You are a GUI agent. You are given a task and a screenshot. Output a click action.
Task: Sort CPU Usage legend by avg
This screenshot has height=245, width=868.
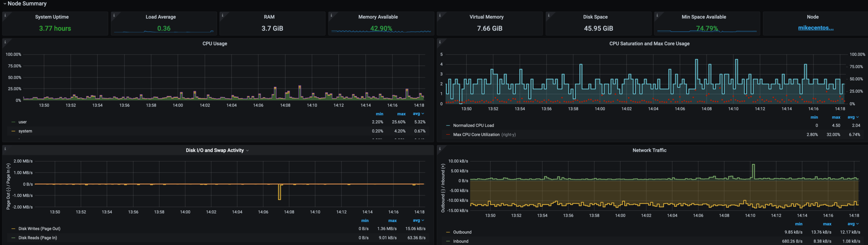coord(418,114)
